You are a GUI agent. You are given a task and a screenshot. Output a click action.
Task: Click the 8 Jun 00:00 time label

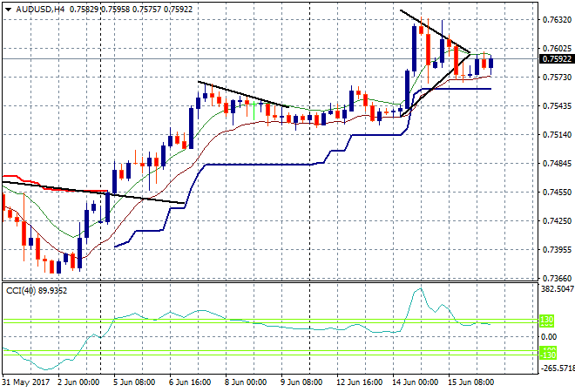point(246,382)
